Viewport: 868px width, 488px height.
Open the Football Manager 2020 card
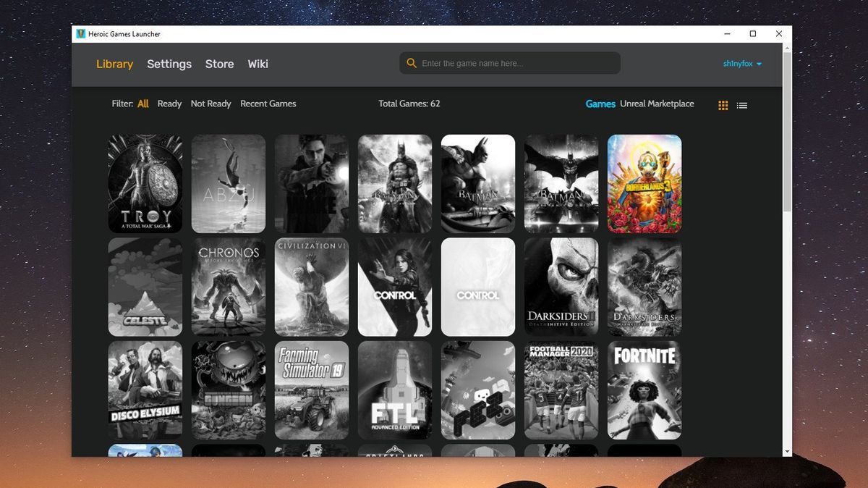[561, 391]
